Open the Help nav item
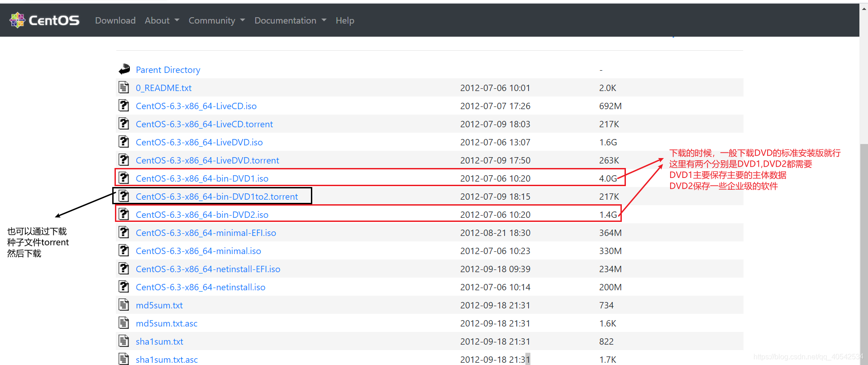This screenshot has height=365, width=868. tap(345, 20)
